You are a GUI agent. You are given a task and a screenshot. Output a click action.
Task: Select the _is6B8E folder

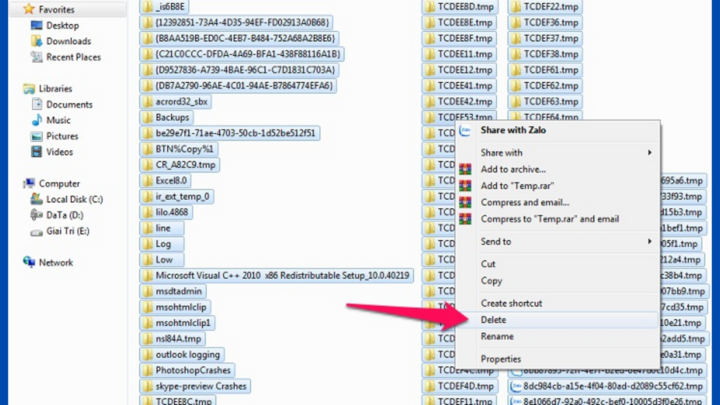coord(164,6)
